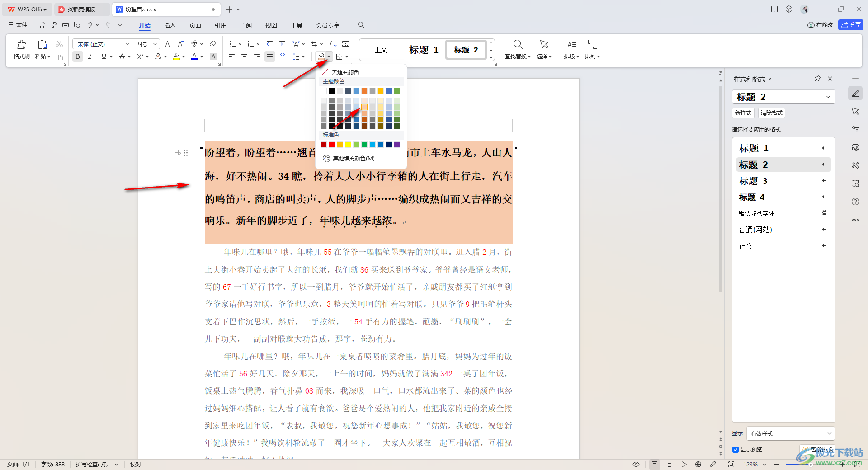Click the Decrease indent icon
The width and height of the screenshot is (868, 470).
point(269,44)
